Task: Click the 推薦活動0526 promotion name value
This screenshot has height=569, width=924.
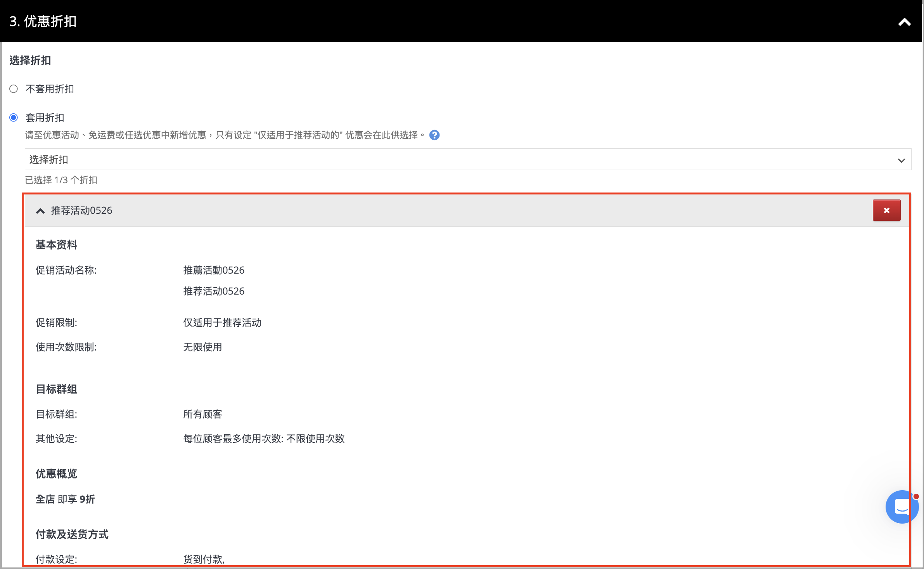Action: tap(214, 270)
